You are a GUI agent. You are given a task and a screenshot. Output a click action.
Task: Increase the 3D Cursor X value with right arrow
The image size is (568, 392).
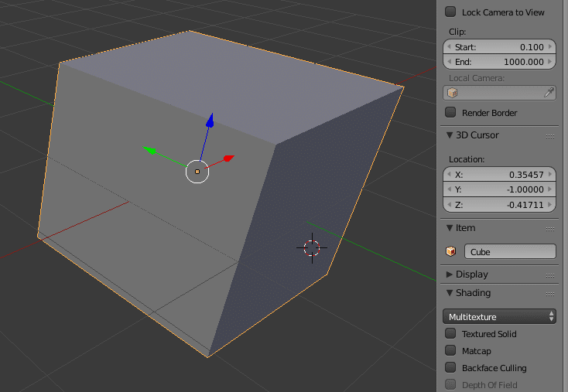click(551, 175)
